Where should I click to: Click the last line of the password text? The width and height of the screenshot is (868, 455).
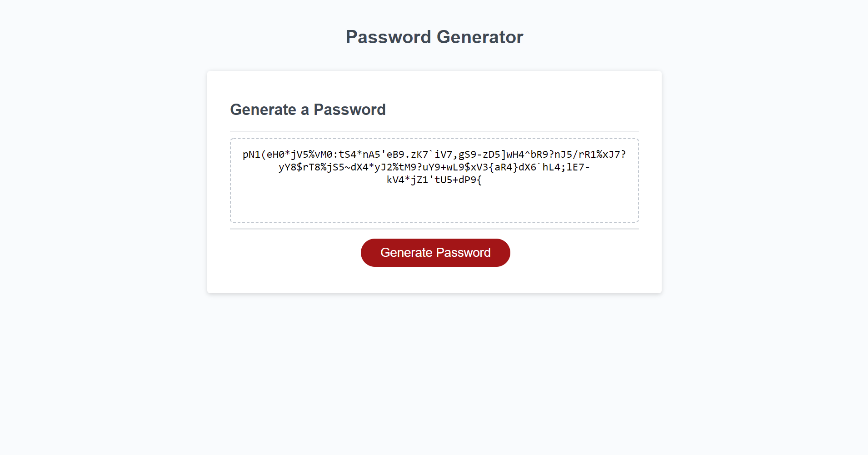pos(434,180)
